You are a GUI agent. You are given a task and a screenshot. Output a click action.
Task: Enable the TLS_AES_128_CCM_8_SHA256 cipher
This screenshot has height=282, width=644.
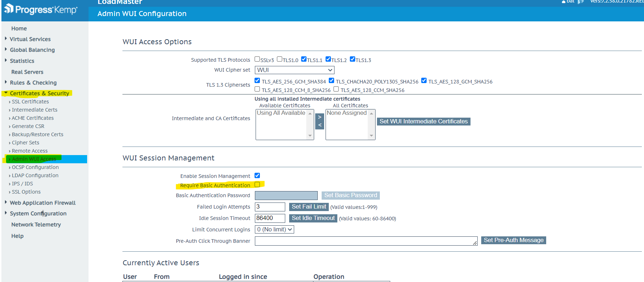pyautogui.click(x=257, y=89)
